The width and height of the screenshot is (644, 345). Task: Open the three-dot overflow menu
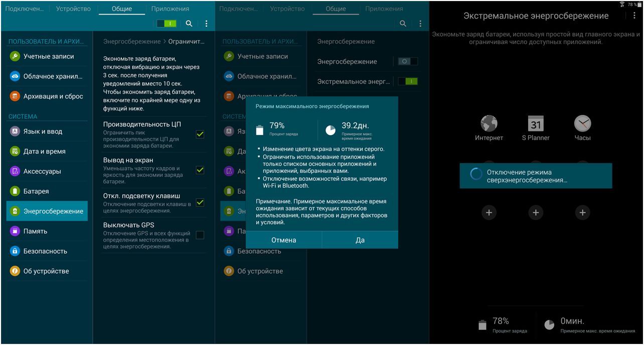207,23
